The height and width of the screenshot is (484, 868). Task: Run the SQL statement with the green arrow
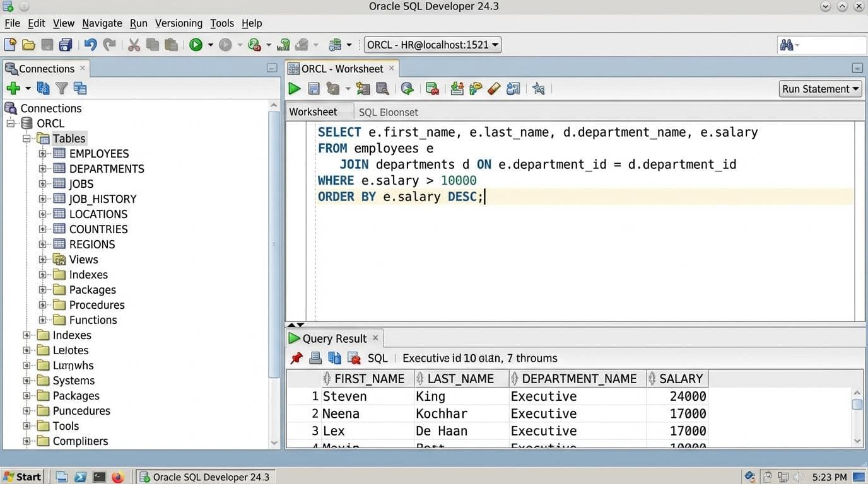(x=294, y=88)
